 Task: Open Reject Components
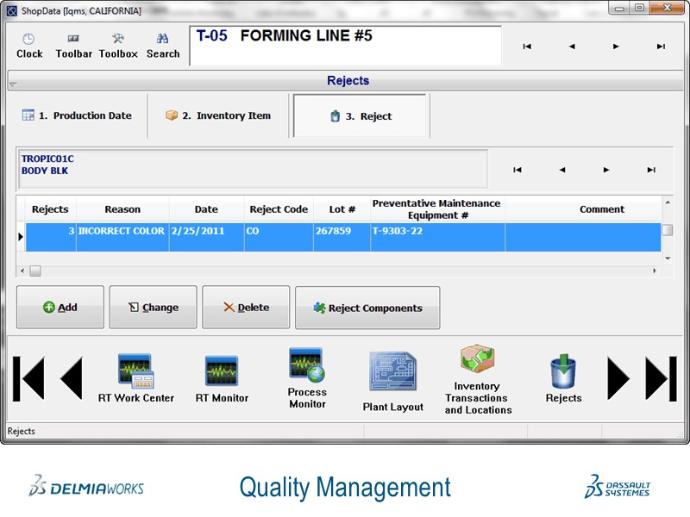pos(367,308)
